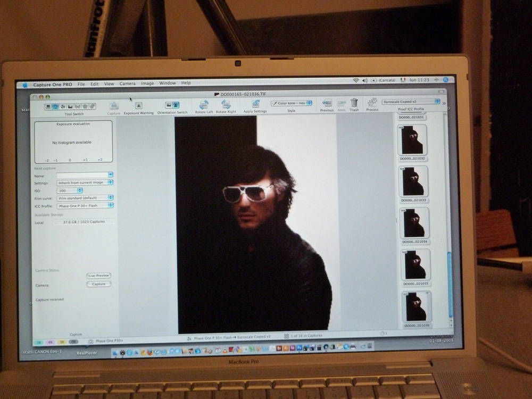The width and height of the screenshot is (532, 399).
Task: Click the Rotate Left icon
Action: click(x=204, y=105)
